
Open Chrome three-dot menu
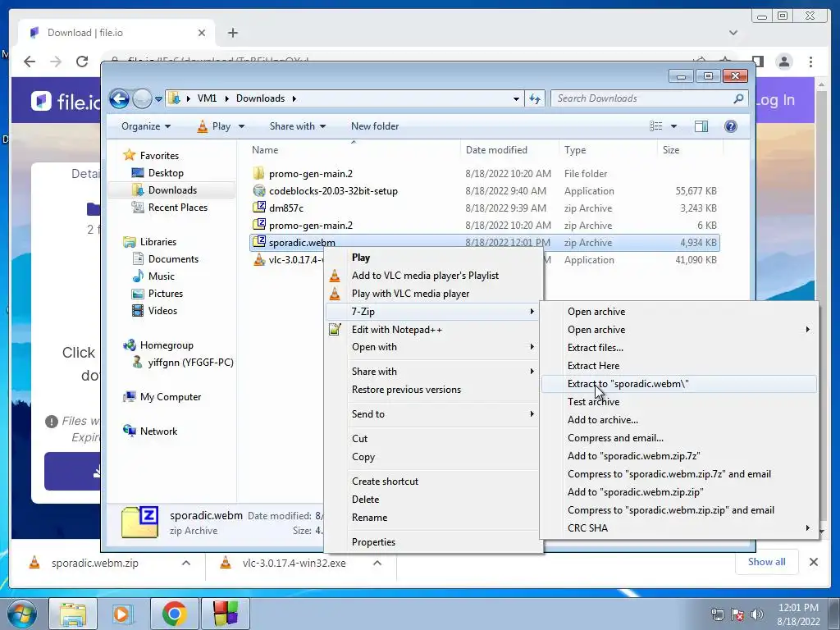point(810,62)
